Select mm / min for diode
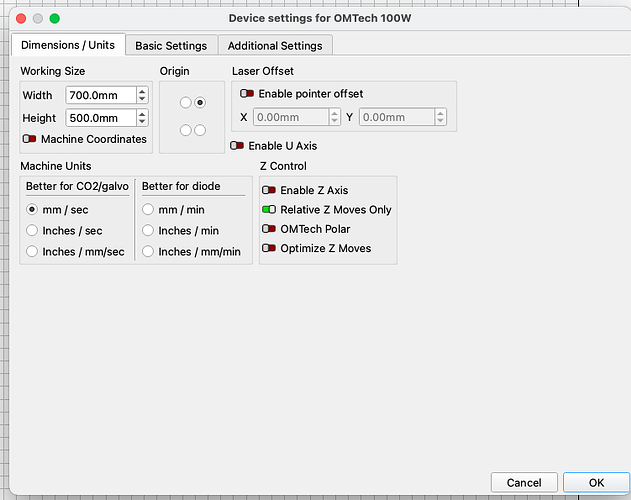 [148, 210]
